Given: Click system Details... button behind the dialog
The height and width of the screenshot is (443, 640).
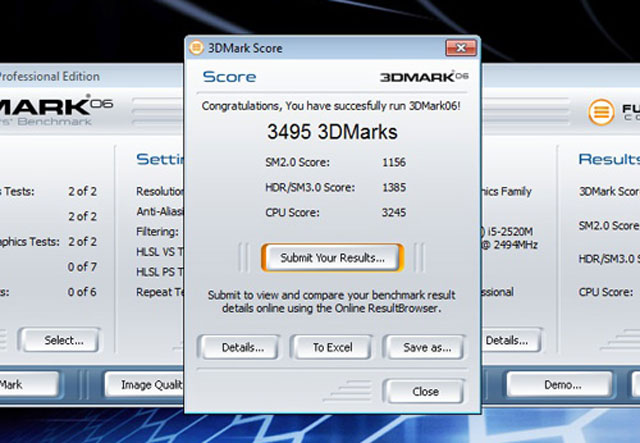Looking at the screenshot, I should point(511,340).
